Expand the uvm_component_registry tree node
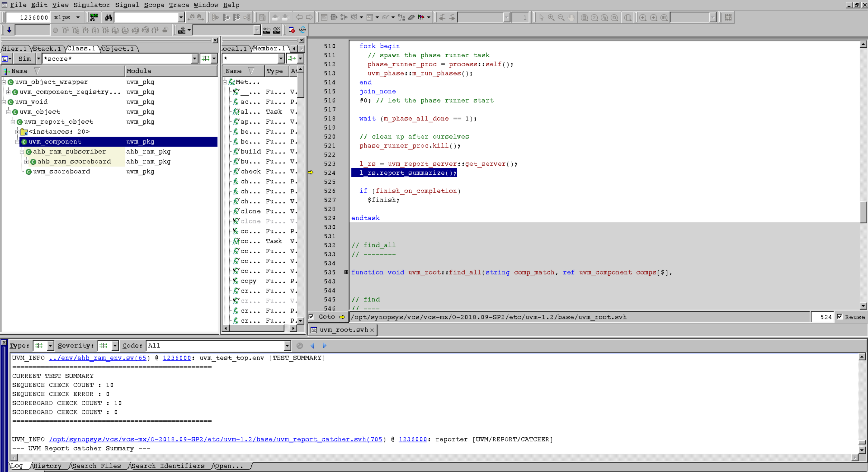 coord(8,92)
